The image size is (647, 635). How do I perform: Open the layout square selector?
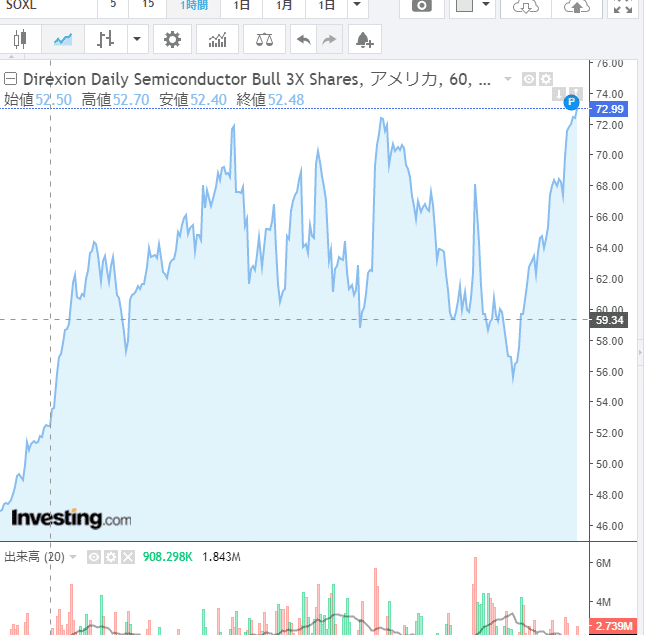point(464,6)
